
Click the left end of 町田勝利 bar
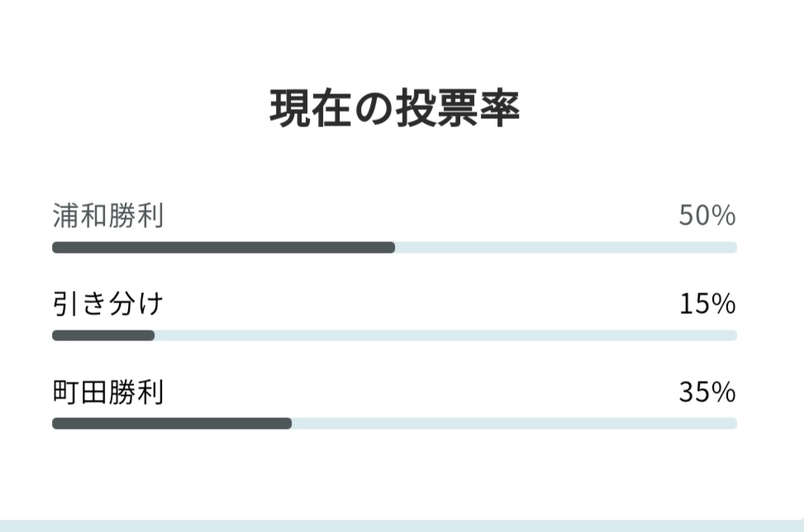tap(56, 423)
